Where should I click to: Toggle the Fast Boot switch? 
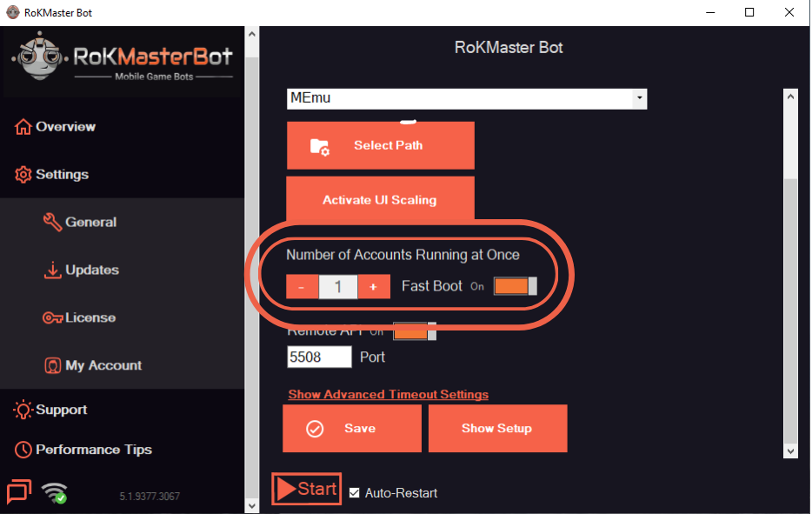516,286
